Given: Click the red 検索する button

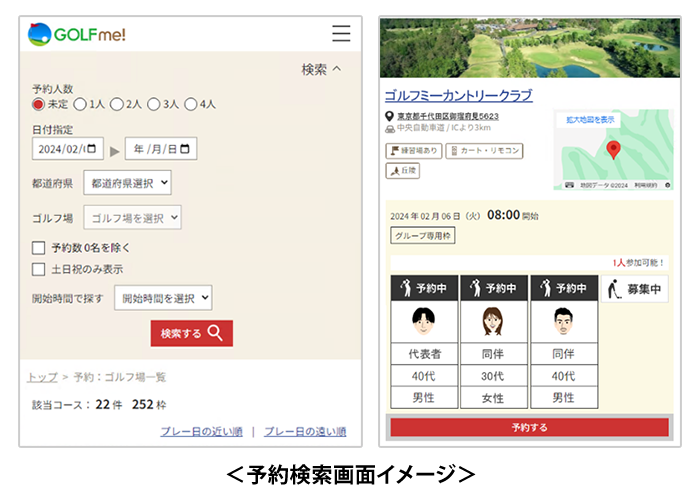Looking at the screenshot, I should [192, 333].
